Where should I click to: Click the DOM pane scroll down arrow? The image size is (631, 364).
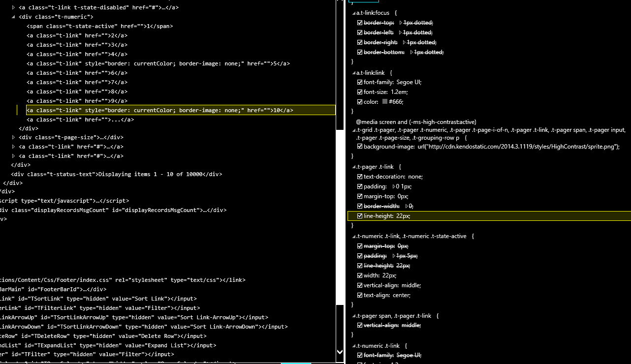[x=340, y=352]
